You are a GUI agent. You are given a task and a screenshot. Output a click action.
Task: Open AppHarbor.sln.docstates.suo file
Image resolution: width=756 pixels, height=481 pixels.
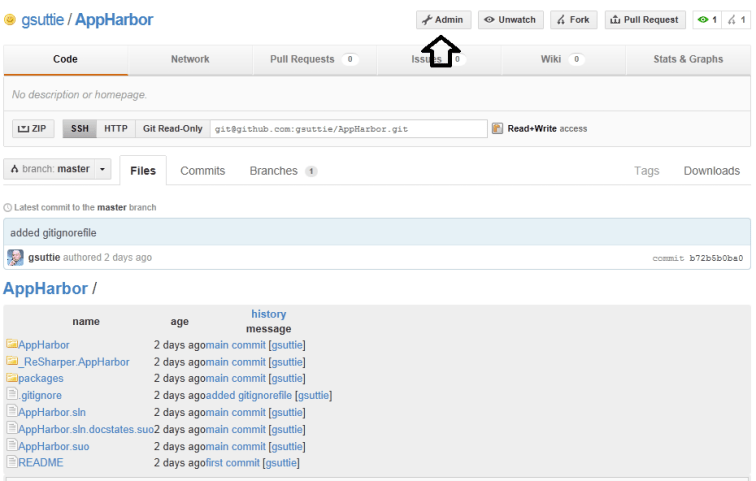(86, 429)
